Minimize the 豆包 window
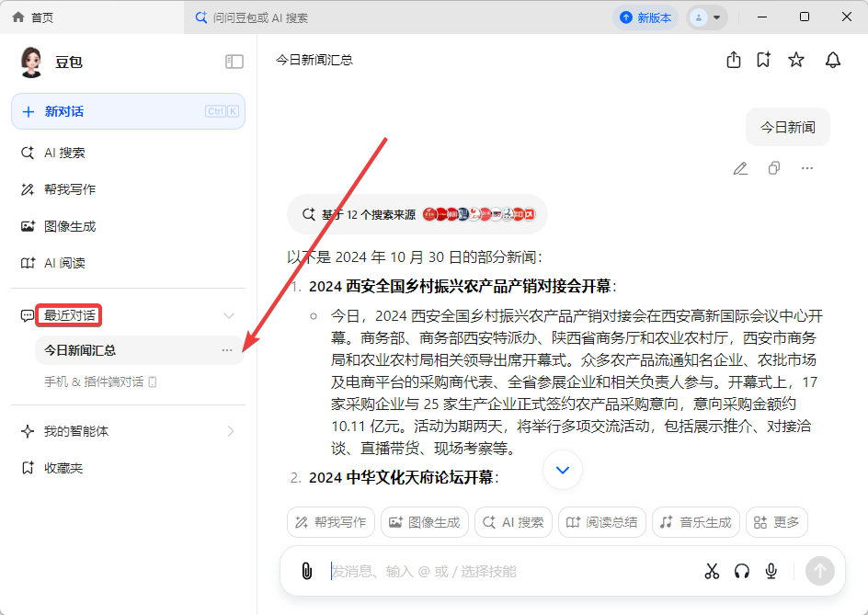This screenshot has width=868, height=615. pyautogui.click(x=762, y=17)
